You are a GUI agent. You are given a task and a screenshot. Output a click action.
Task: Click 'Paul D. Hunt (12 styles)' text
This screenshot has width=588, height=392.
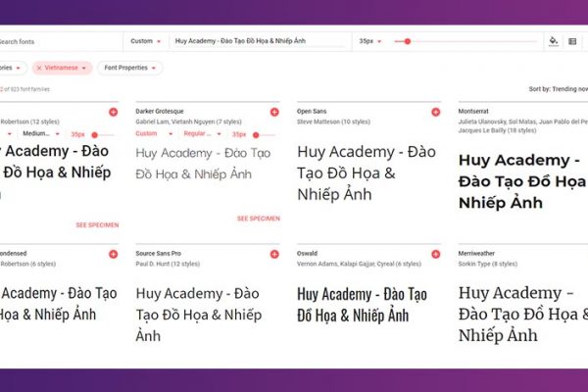click(168, 264)
